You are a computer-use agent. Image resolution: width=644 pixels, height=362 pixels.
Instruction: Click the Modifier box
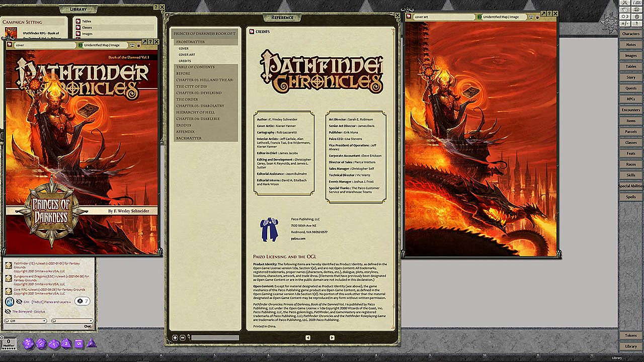click(9, 343)
